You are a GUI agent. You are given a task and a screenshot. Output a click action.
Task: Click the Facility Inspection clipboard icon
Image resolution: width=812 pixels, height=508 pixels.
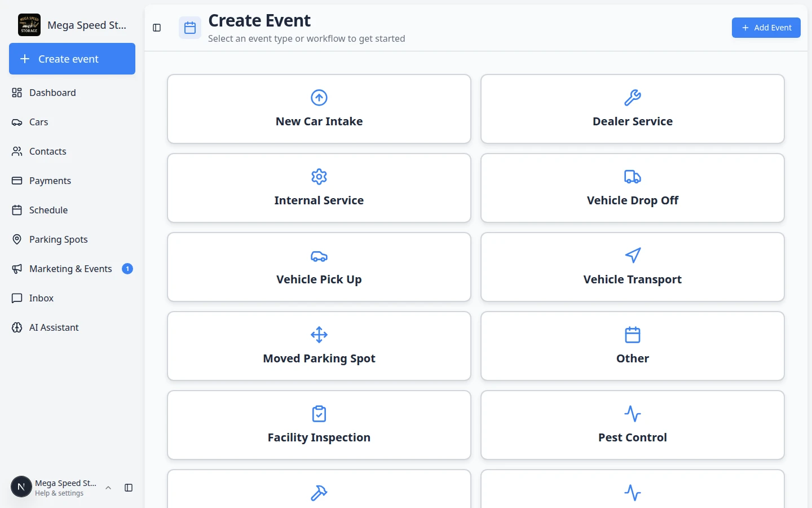click(x=319, y=414)
